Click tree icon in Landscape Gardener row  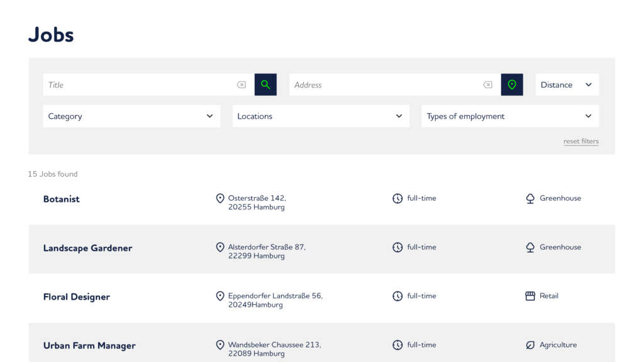click(x=530, y=248)
